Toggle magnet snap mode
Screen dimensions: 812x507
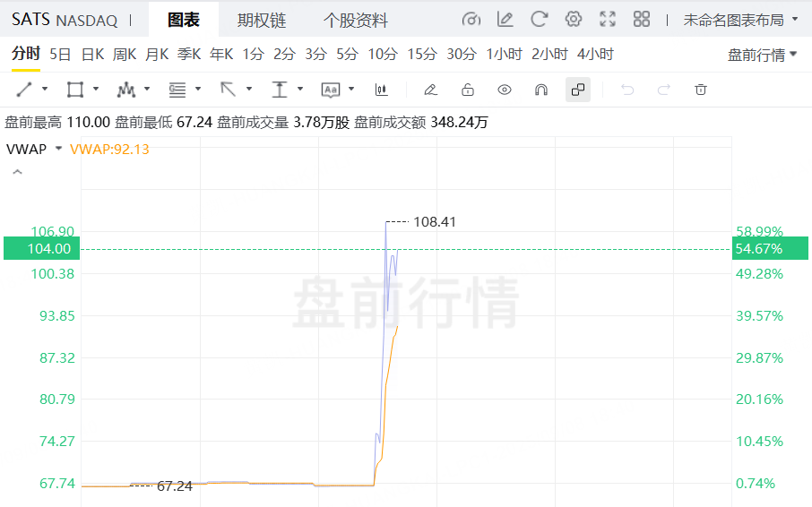(x=541, y=90)
